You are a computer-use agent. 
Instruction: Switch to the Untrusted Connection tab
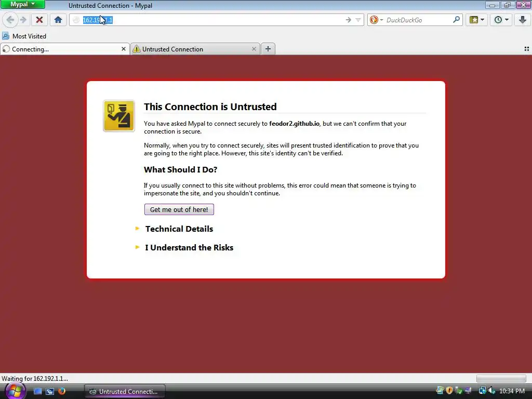195,49
